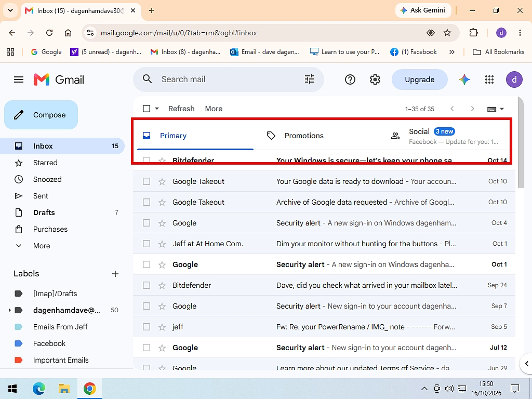Click the Refresh button
This screenshot has width=532, height=399.
point(181,109)
